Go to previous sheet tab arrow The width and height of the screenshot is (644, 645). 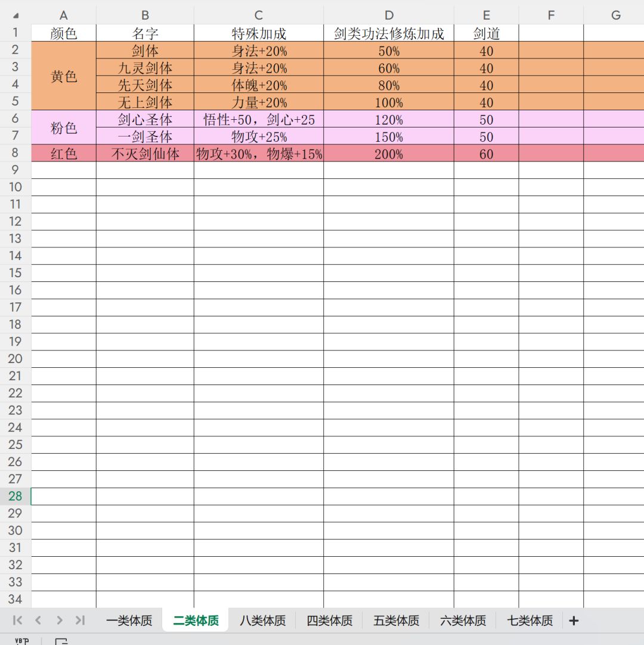pyautogui.click(x=38, y=620)
